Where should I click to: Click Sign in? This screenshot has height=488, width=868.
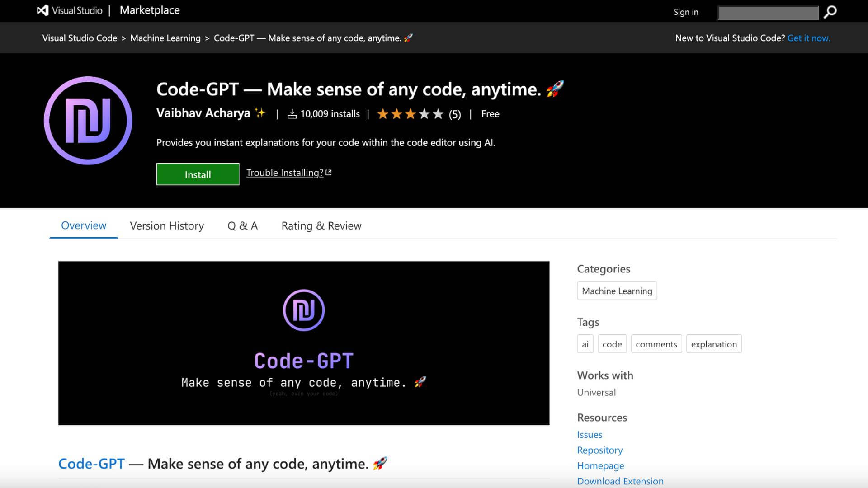tap(686, 12)
